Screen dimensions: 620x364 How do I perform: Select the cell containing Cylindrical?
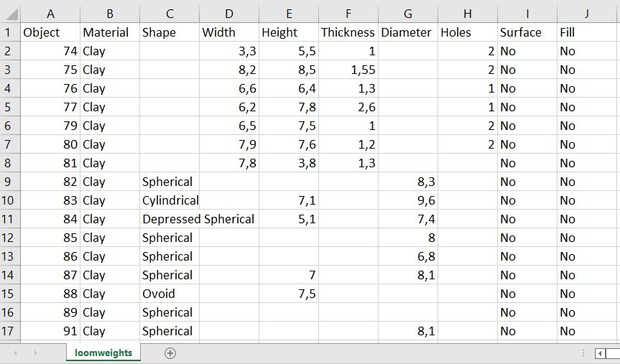tap(170, 200)
